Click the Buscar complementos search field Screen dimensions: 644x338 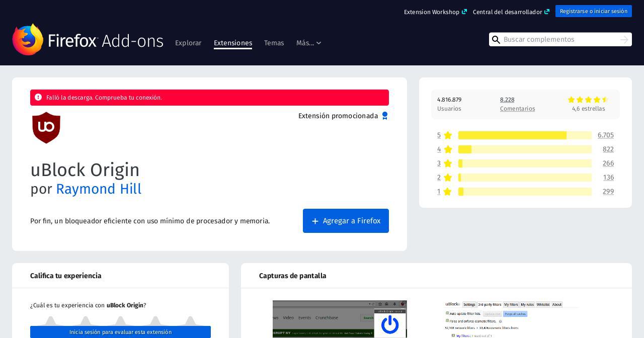click(x=560, y=39)
